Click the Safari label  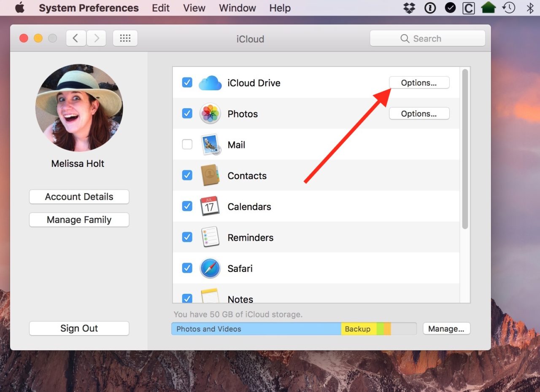pyautogui.click(x=240, y=268)
